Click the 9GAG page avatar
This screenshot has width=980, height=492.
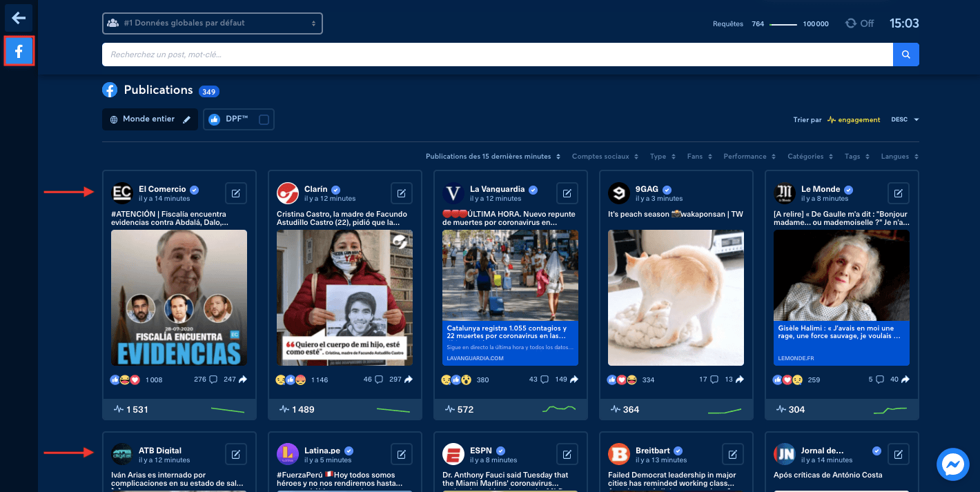pos(619,193)
